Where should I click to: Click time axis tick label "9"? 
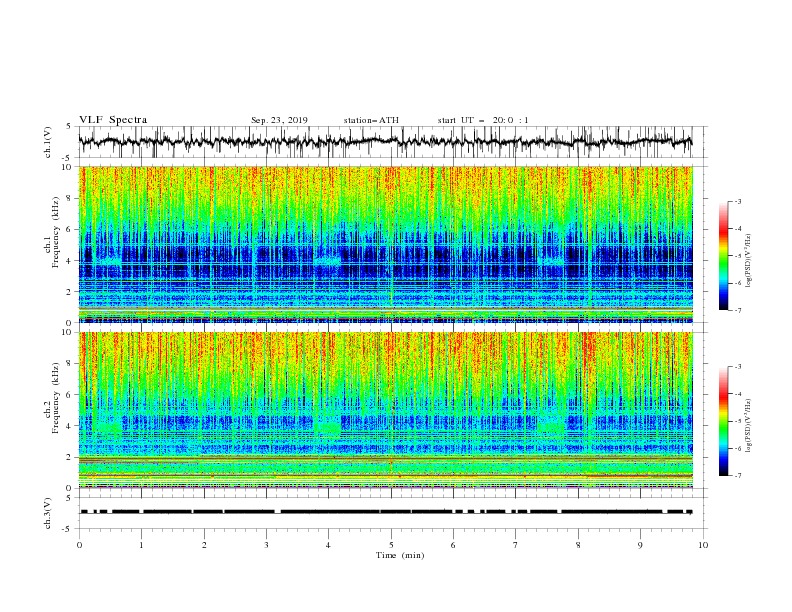coord(640,545)
